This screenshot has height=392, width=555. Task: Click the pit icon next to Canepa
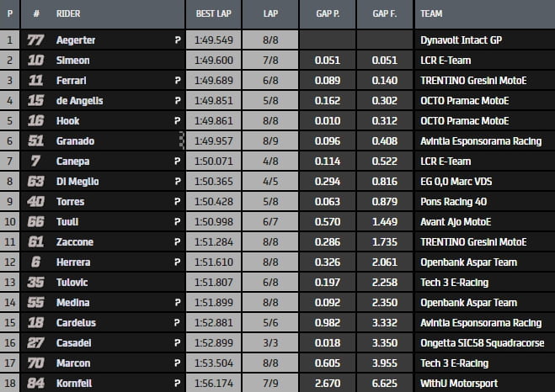[177, 161]
